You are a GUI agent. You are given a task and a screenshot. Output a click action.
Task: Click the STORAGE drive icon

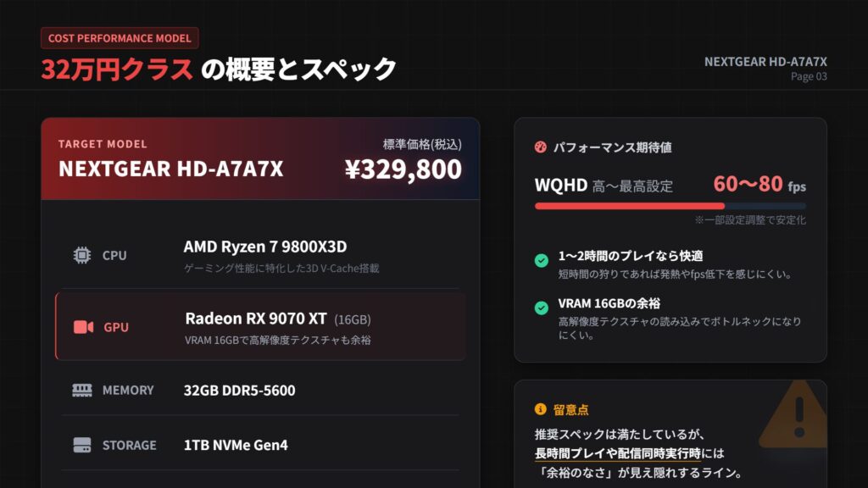tap(81, 445)
